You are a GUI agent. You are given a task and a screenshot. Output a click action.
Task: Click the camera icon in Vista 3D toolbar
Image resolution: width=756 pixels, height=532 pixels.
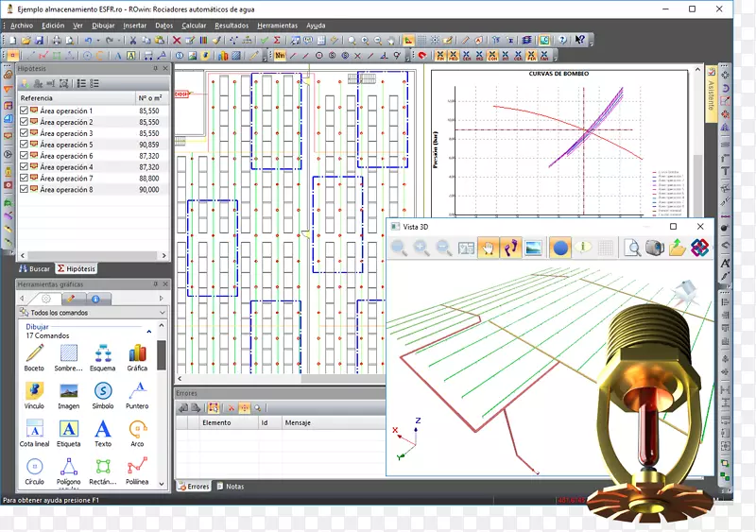pos(655,248)
